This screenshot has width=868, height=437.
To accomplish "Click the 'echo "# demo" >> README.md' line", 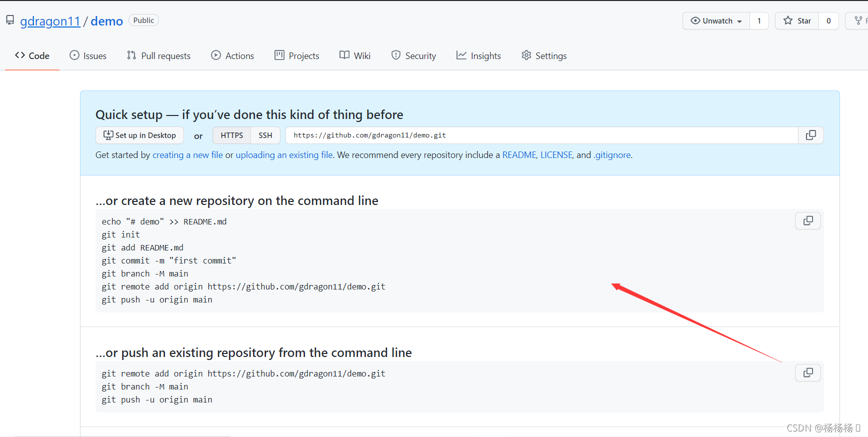I will click(x=164, y=221).
